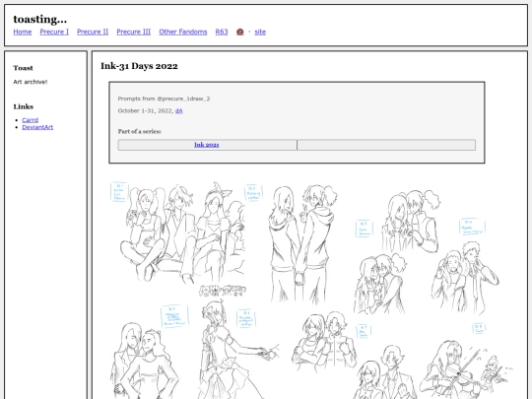532x399 pixels.
Task: Click the red circular icon in navigation
Action: 239,32
